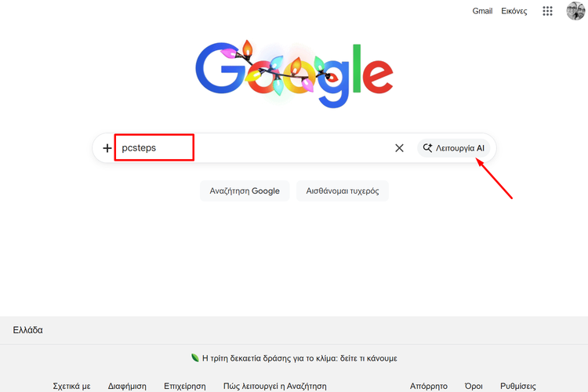Click the account profile avatar
588x392 pixels.
pyautogui.click(x=575, y=11)
